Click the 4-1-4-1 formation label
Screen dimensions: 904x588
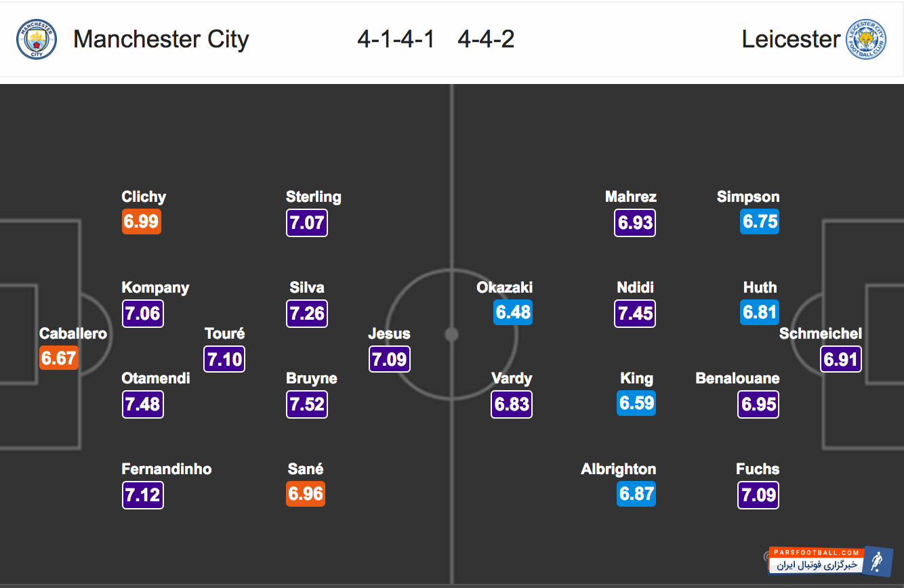click(396, 39)
